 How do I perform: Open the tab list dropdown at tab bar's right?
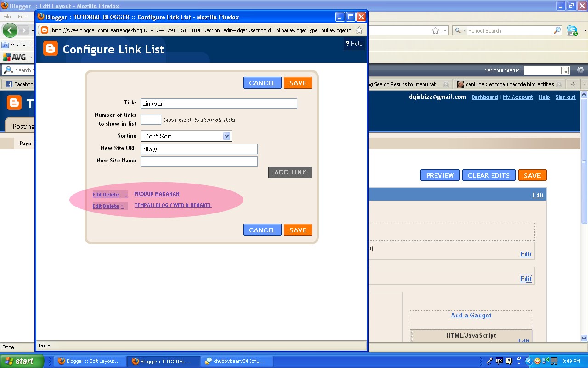pos(585,84)
